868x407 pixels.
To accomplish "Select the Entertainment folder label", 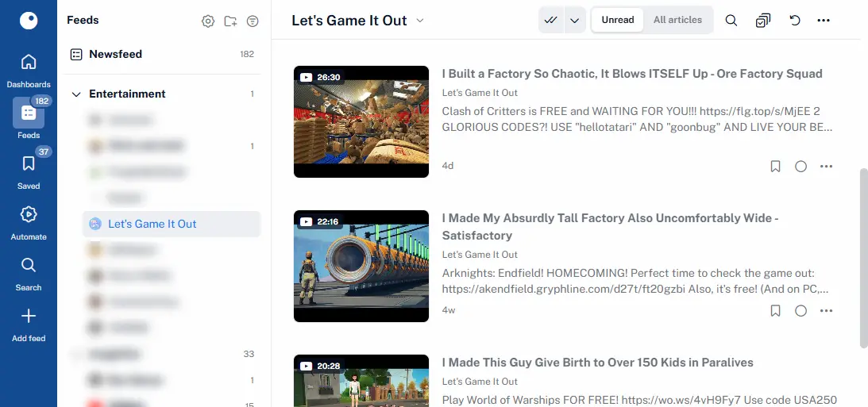I will coord(127,94).
